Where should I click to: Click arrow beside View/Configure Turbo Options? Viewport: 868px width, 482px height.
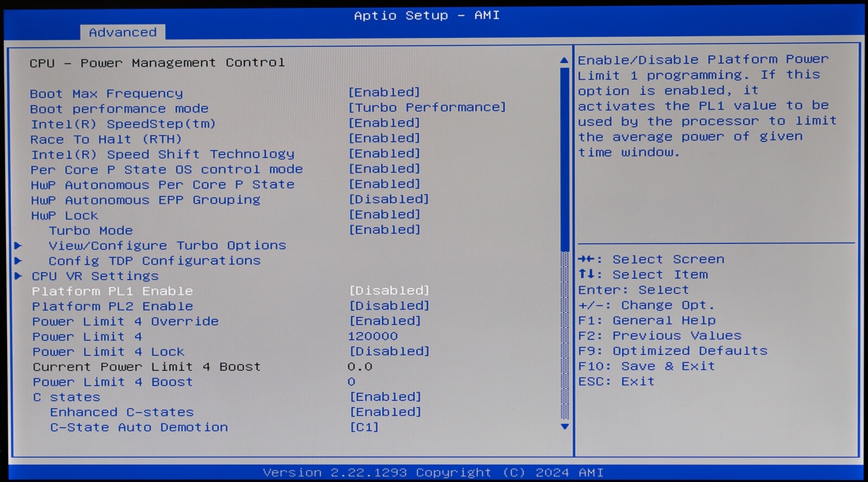click(18, 246)
